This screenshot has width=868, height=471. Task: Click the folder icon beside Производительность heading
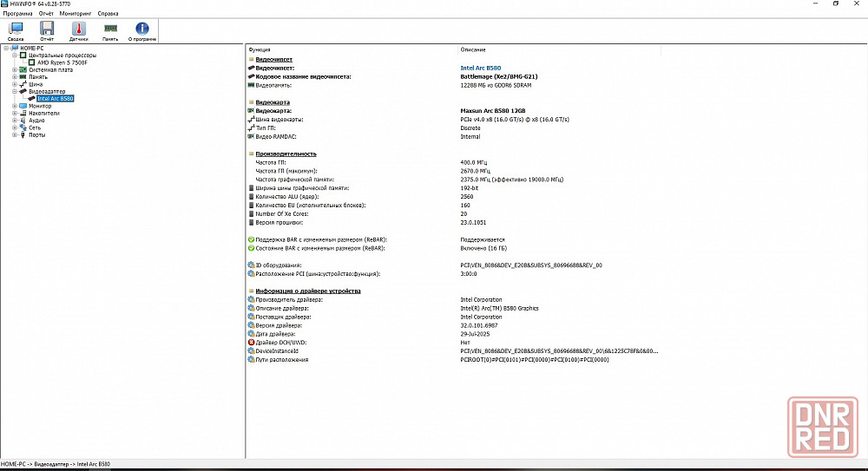click(x=252, y=154)
